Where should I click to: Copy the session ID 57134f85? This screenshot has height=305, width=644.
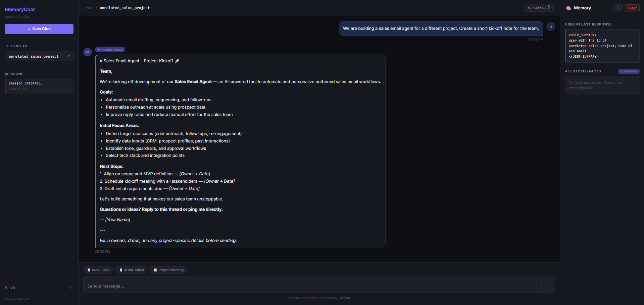point(539,8)
